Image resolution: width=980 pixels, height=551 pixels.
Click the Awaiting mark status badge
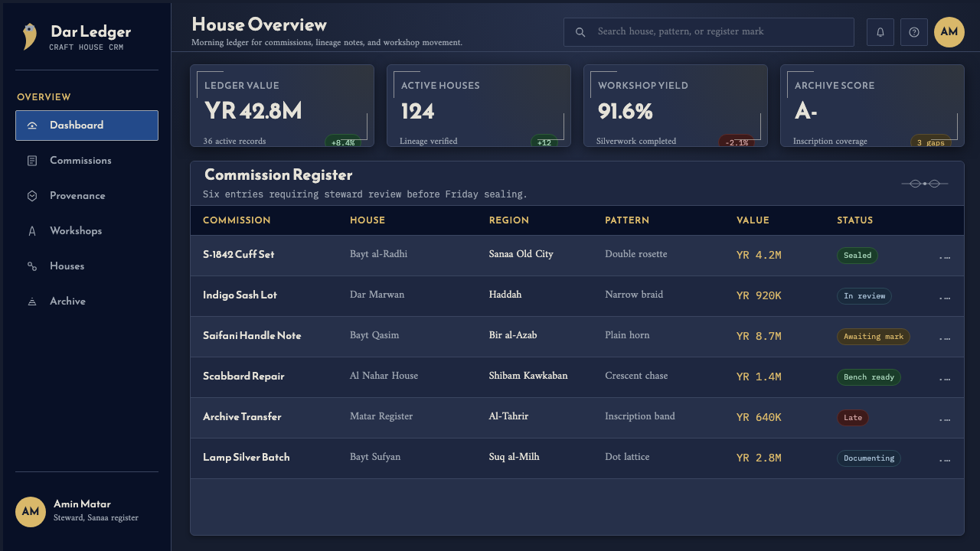point(874,337)
